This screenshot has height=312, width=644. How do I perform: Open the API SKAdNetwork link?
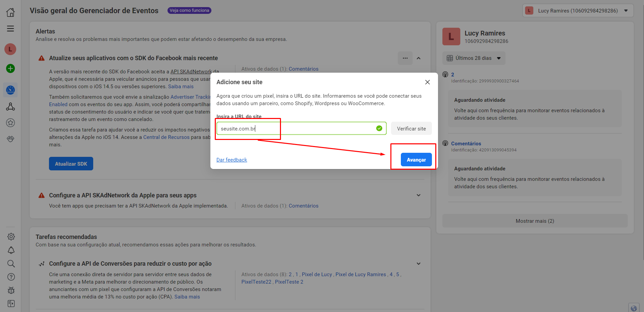191,72
